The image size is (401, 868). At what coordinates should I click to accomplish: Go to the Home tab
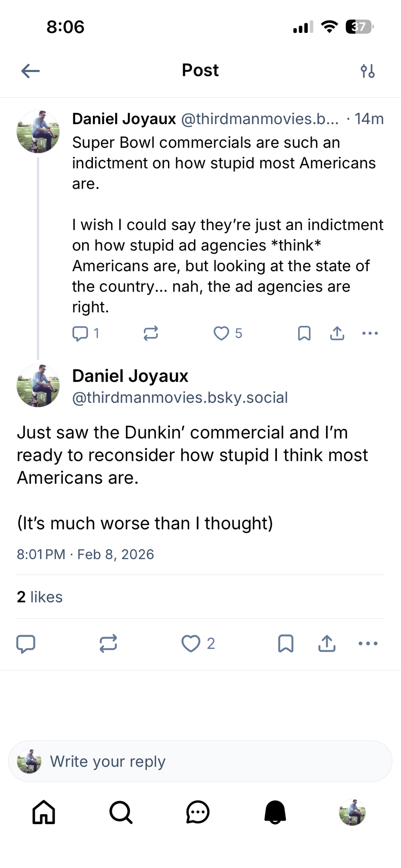(44, 812)
